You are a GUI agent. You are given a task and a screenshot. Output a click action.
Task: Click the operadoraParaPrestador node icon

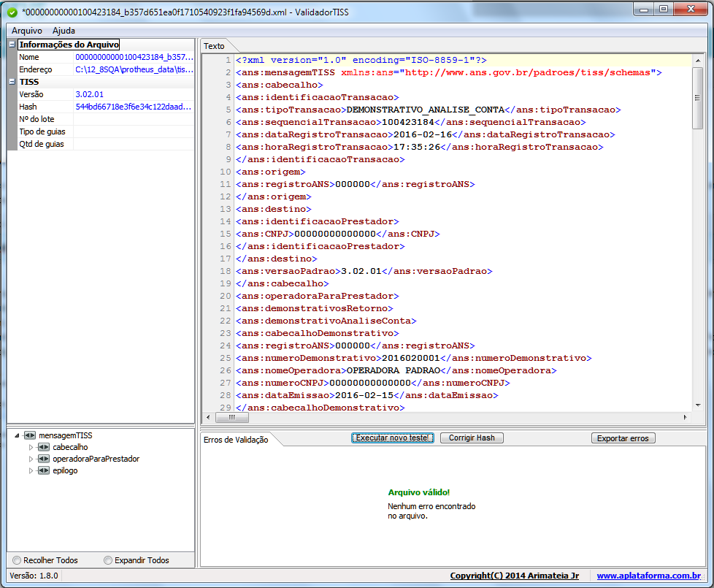point(44,459)
